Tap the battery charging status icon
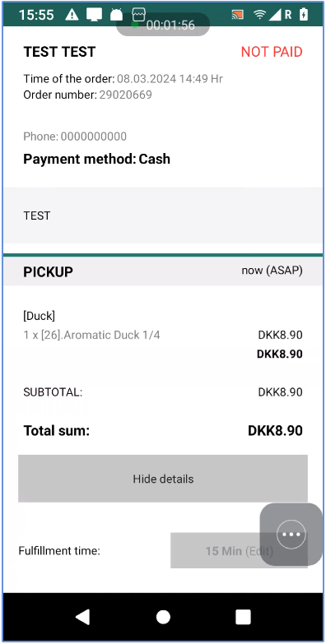 coord(304,15)
